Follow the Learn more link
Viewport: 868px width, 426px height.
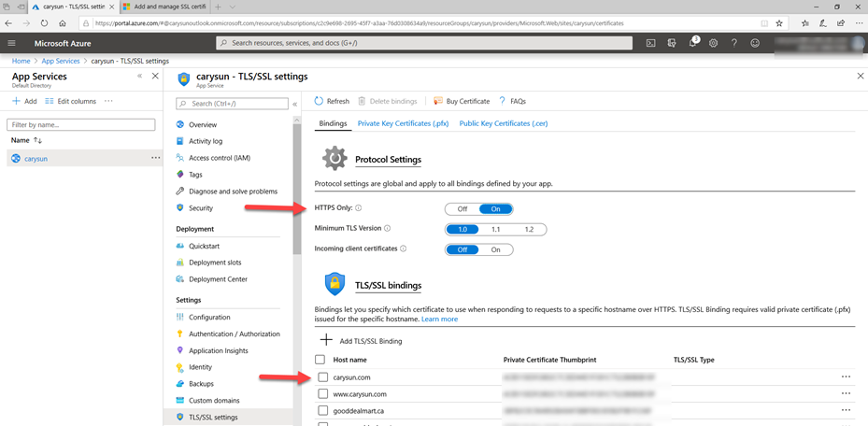439,319
